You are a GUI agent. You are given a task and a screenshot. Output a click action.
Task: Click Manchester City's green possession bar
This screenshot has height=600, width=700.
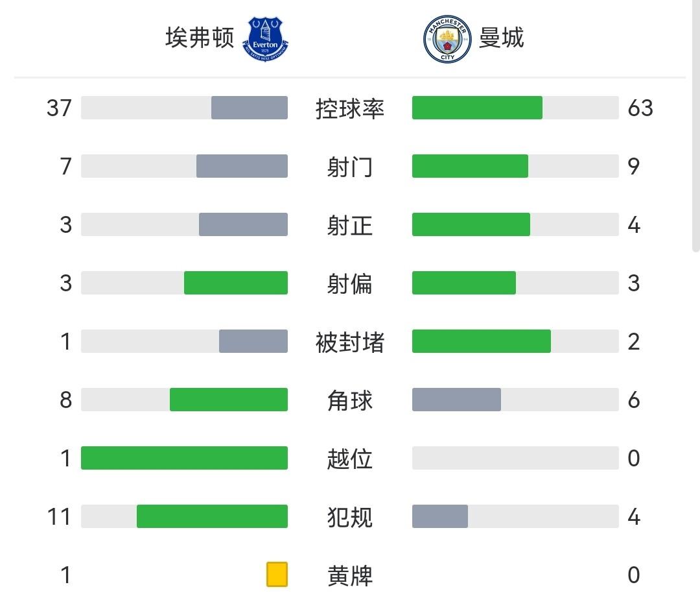click(x=477, y=108)
